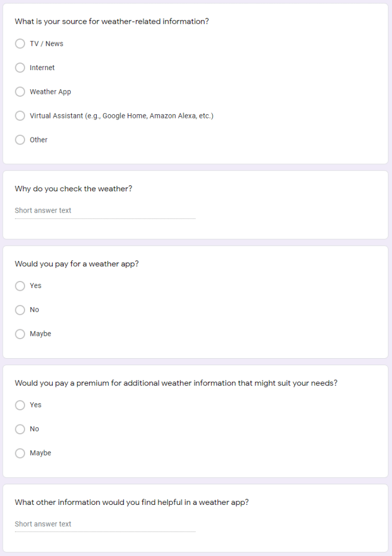
Task: Select 'Yes' under pay for a weather app
Action: click(20, 286)
